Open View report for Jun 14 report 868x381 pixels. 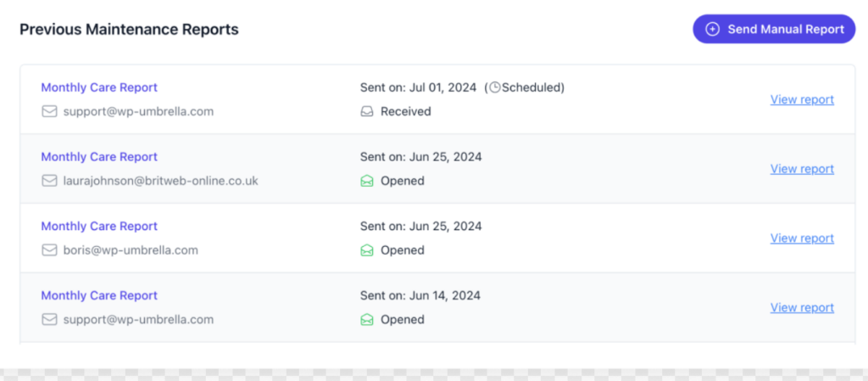[x=802, y=308]
